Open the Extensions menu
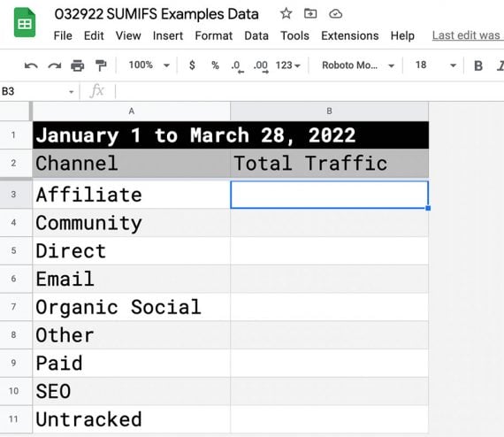Image resolution: width=504 pixels, height=437 pixels. click(x=350, y=35)
